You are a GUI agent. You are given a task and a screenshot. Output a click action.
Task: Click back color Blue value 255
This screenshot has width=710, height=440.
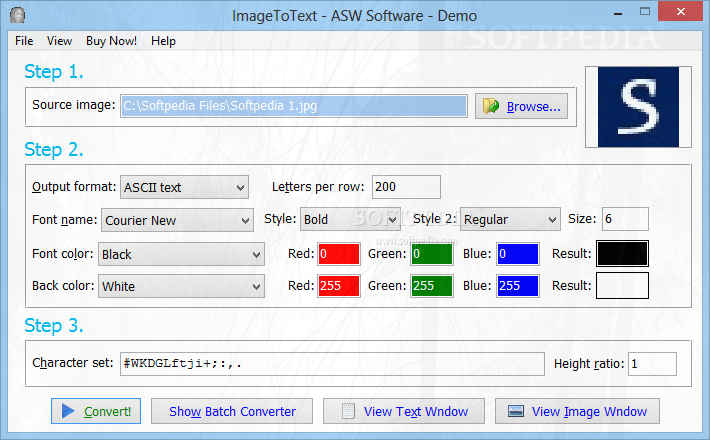coord(518,286)
